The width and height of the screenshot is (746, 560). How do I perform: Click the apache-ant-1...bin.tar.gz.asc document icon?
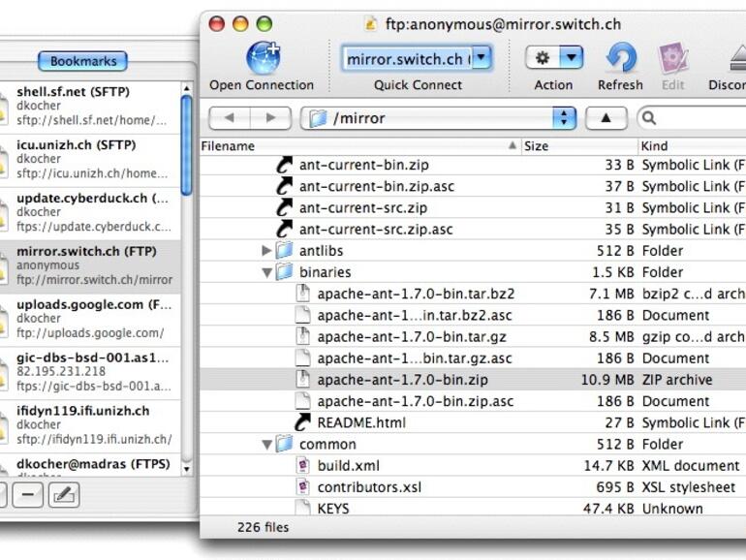tap(302, 358)
